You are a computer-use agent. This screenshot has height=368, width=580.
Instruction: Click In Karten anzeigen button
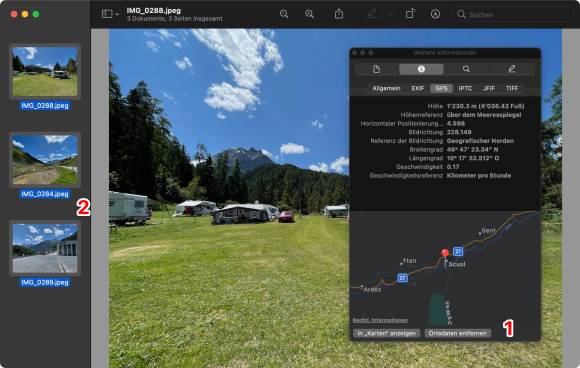click(387, 333)
